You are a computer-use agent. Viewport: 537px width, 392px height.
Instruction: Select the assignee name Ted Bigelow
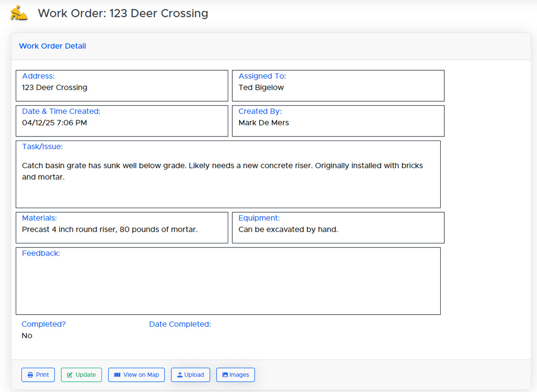tap(261, 88)
